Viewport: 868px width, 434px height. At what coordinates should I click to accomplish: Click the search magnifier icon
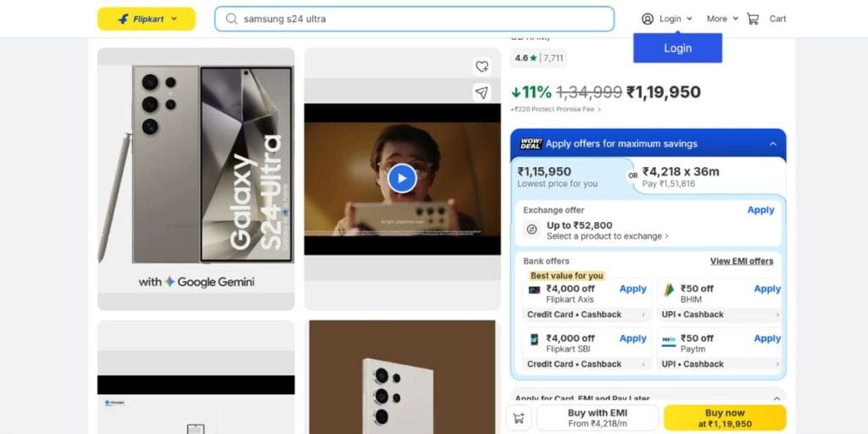(232, 19)
